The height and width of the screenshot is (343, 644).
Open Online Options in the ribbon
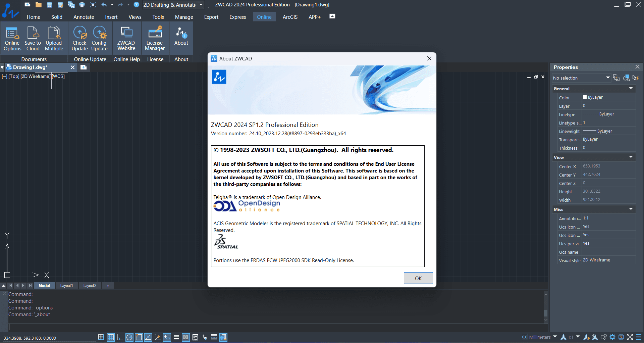pos(12,39)
